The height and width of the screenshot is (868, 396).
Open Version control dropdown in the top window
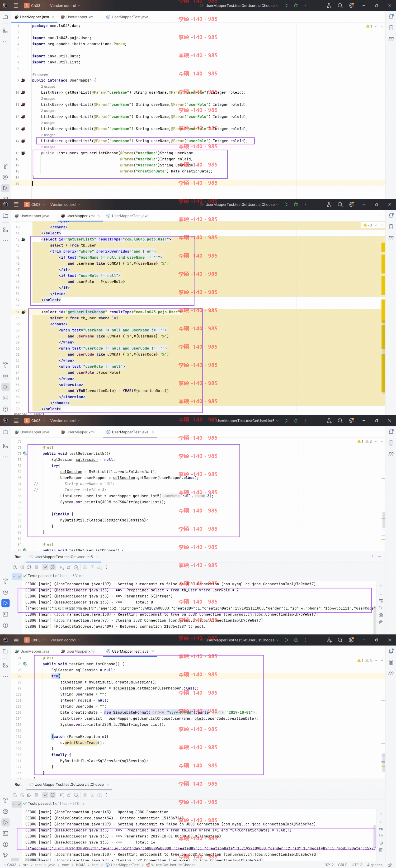tap(65, 6)
